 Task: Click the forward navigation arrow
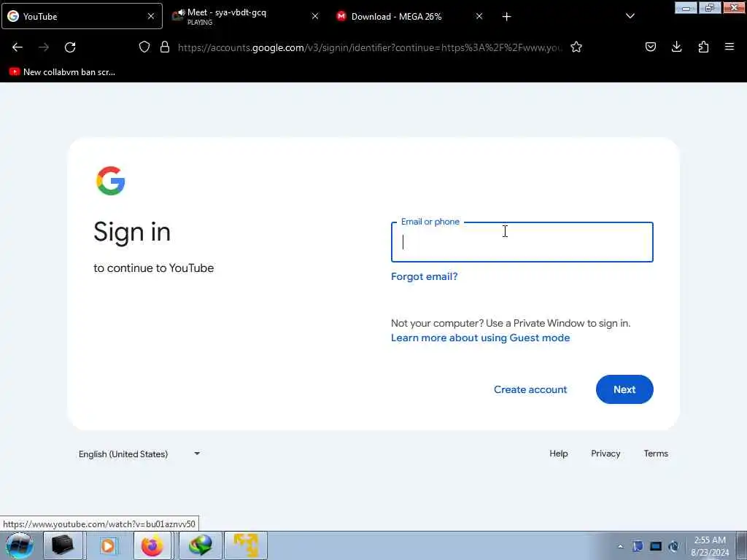[x=44, y=47]
